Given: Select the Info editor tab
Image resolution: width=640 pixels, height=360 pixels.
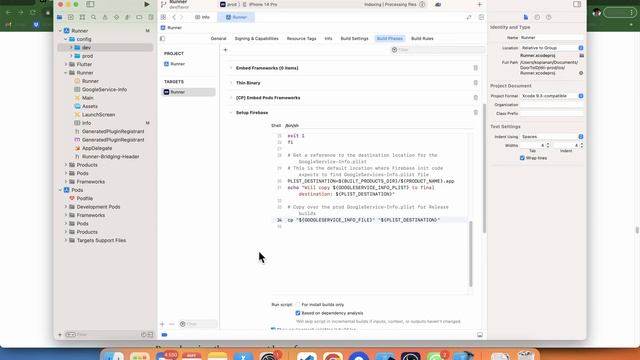Looking at the screenshot, I should pos(202,17).
